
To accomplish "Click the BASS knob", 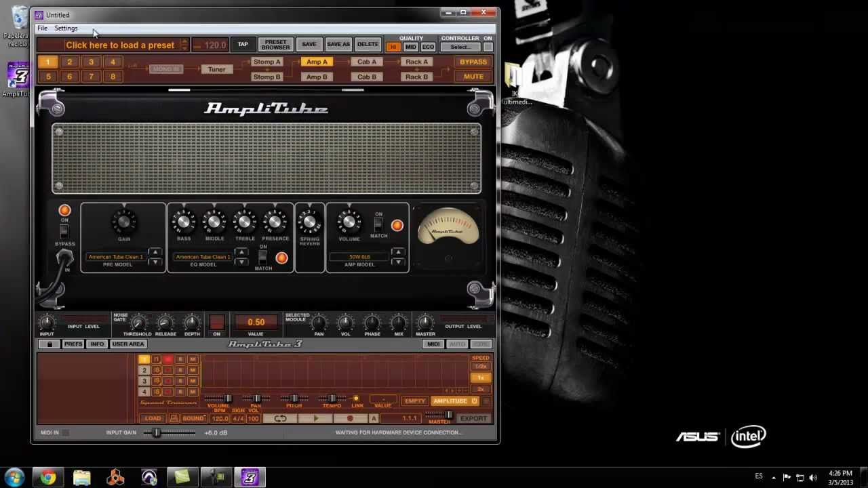I will 183,221.
